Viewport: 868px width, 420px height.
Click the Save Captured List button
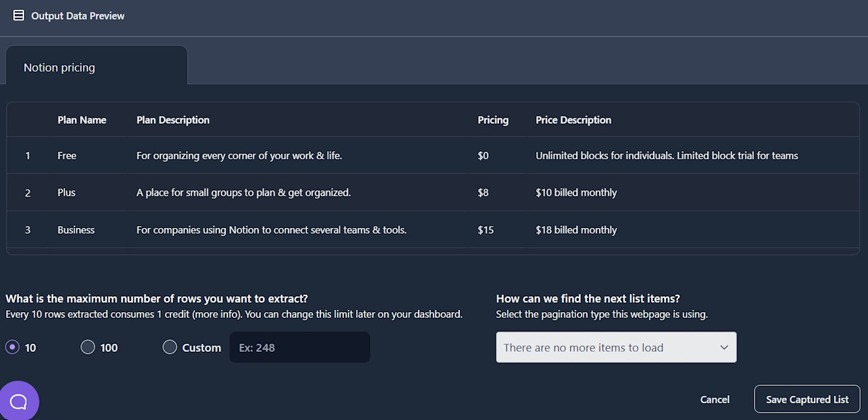807,400
